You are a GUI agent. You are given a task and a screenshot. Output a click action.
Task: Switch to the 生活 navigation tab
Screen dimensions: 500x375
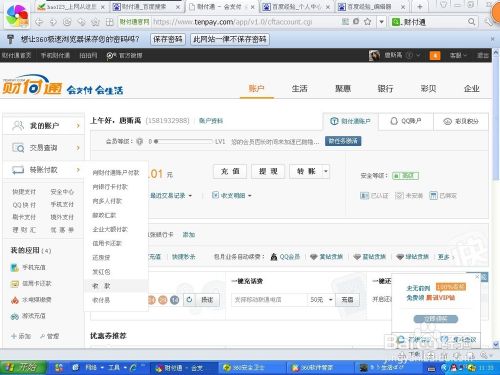299,89
